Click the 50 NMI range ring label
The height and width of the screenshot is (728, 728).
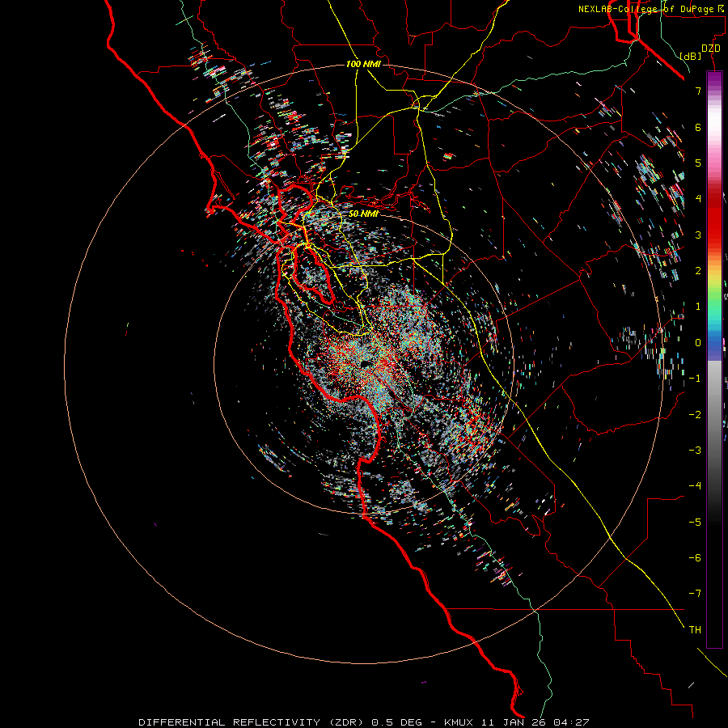[x=363, y=214]
